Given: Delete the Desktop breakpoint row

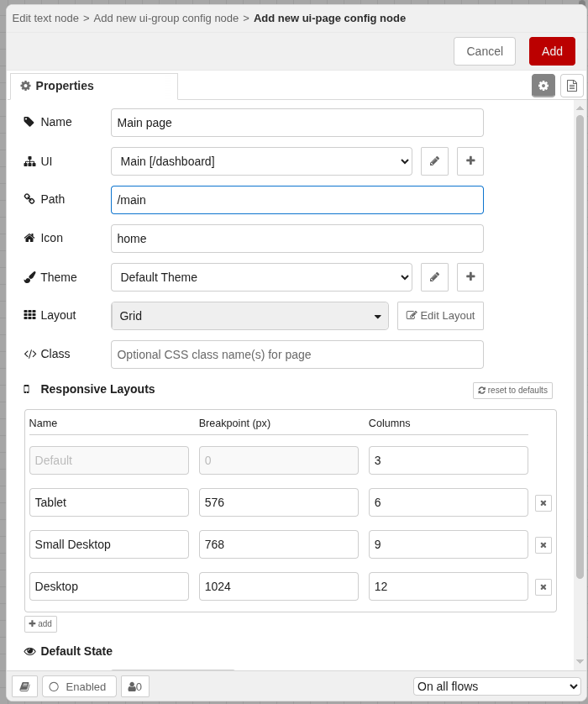Looking at the screenshot, I should click(543, 587).
